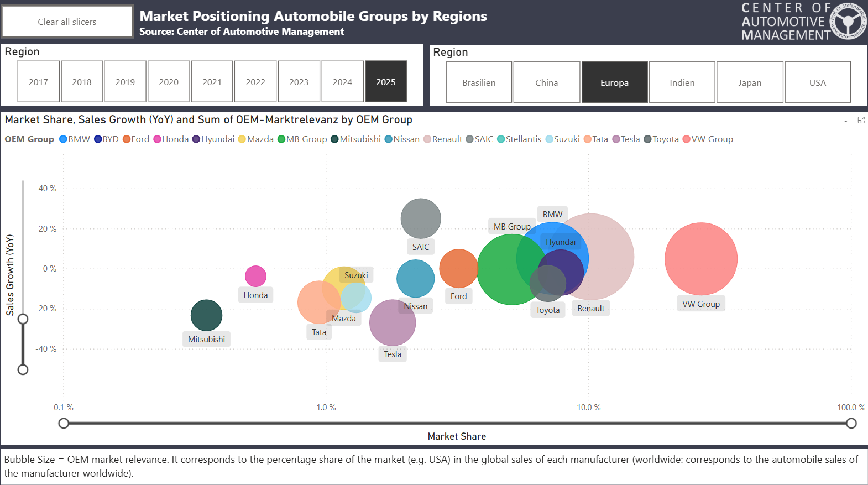
Task: Click the Toyota data label
Action: pyautogui.click(x=548, y=310)
